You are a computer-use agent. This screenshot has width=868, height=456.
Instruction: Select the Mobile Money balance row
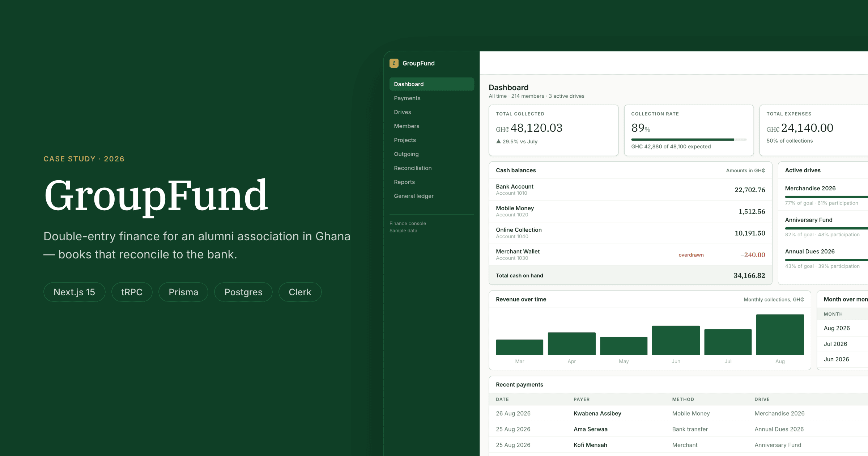coord(630,211)
